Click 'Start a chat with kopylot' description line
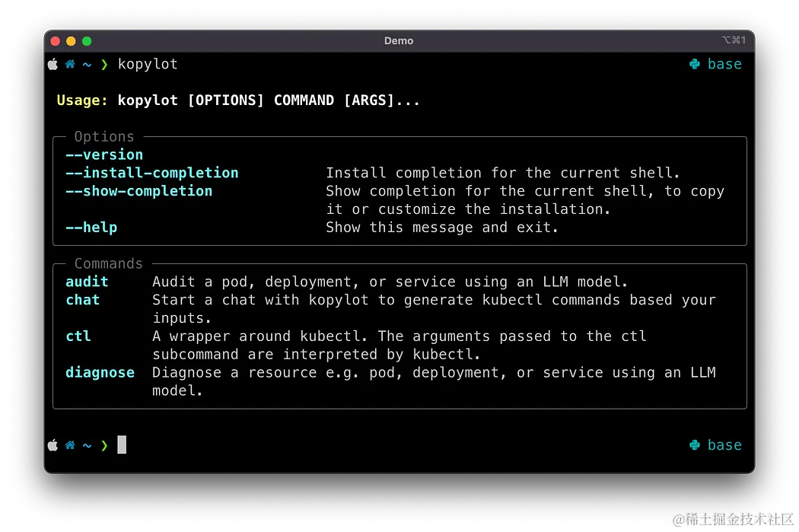The image size is (799, 532). click(435, 300)
